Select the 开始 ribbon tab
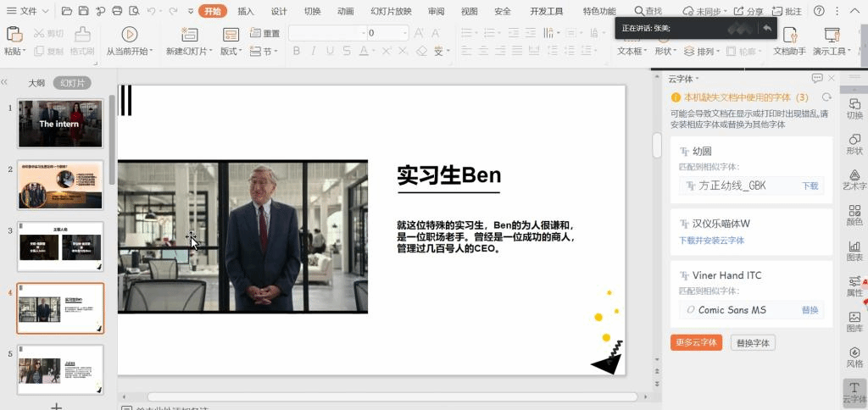The width and height of the screenshot is (868, 410). 213,11
